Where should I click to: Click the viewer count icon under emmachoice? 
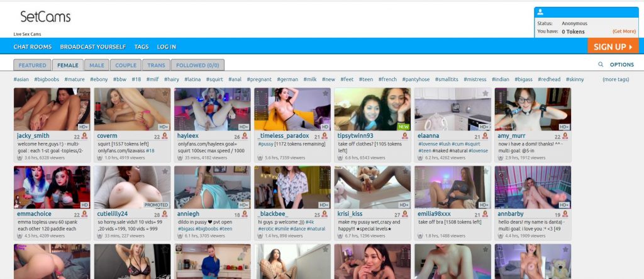click(x=20, y=236)
